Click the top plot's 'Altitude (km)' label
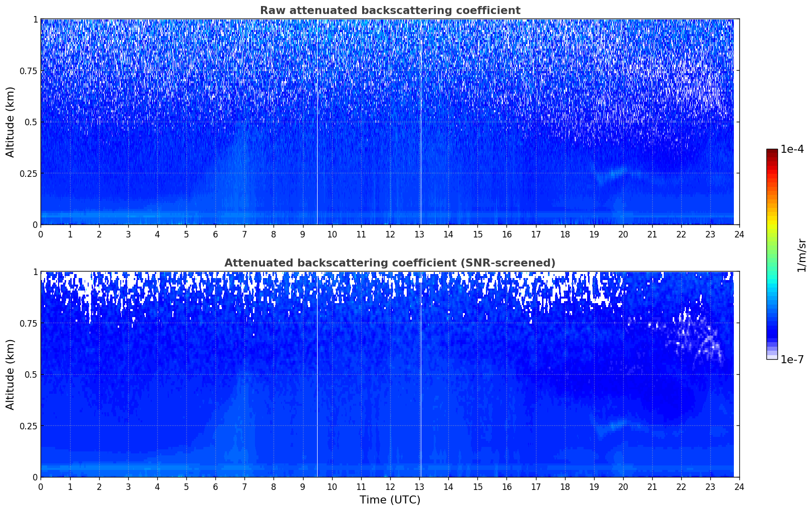 pyautogui.click(x=11, y=122)
